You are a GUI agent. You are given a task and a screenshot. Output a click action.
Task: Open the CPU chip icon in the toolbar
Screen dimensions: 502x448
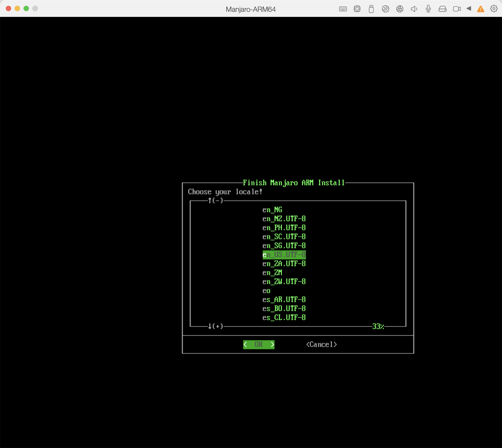tap(357, 9)
